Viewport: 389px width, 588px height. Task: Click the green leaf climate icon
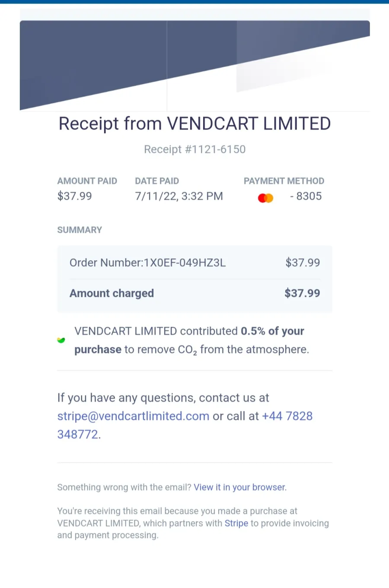(x=61, y=340)
